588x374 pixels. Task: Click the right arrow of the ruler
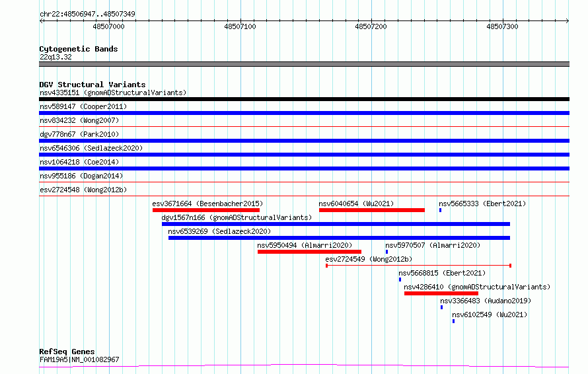click(x=568, y=20)
